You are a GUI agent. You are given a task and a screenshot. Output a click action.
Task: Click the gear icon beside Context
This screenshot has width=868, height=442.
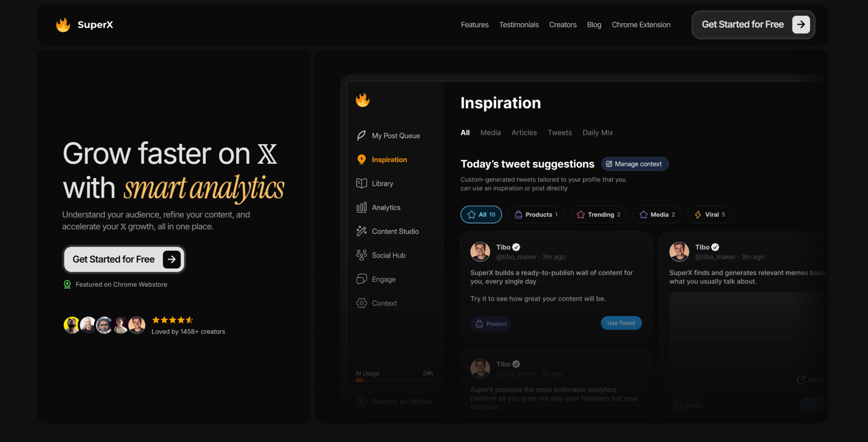pos(361,303)
